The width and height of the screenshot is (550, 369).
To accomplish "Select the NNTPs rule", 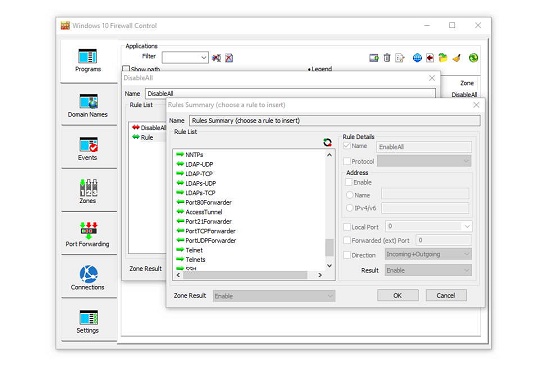I will [x=194, y=155].
